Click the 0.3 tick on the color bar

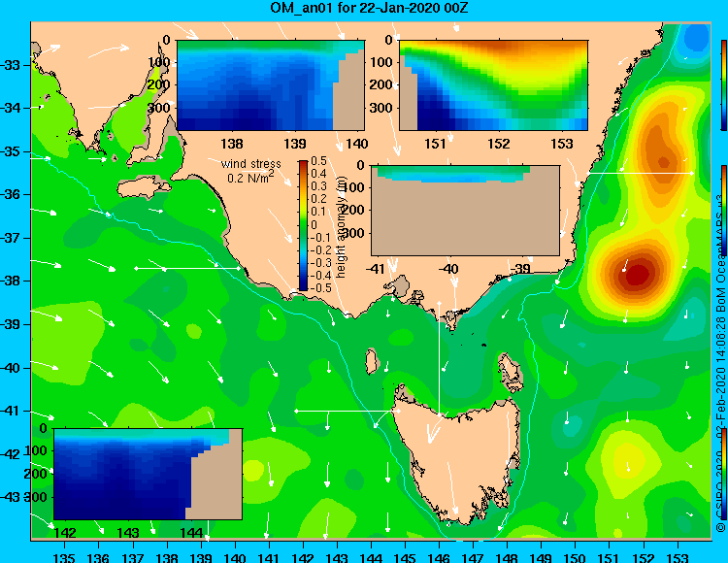[318, 186]
